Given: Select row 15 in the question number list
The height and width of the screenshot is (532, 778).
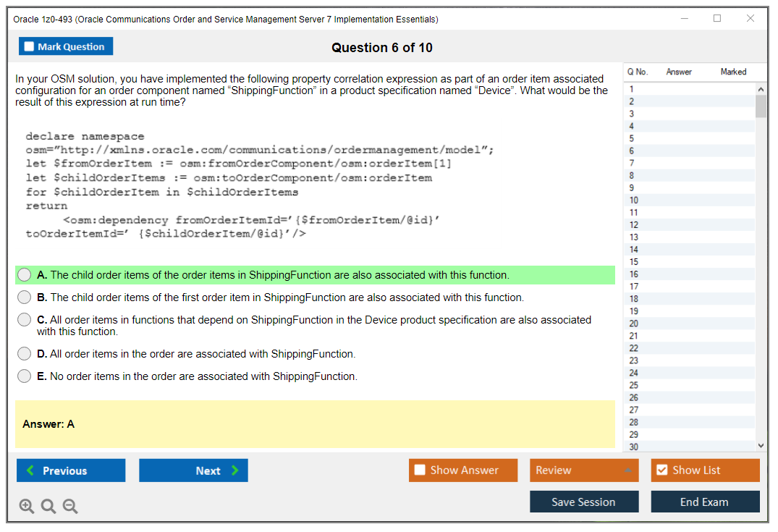Looking at the screenshot, I should point(680,261).
